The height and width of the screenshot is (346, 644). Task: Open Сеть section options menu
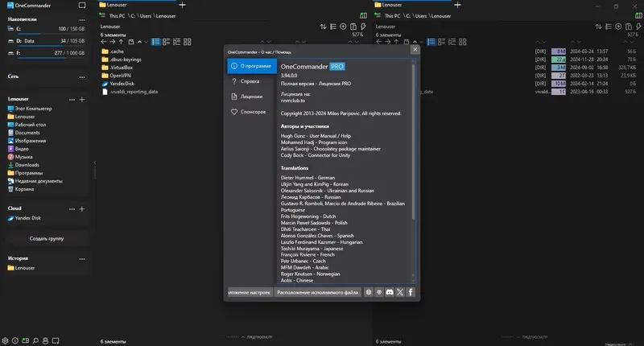pyautogui.click(x=82, y=76)
